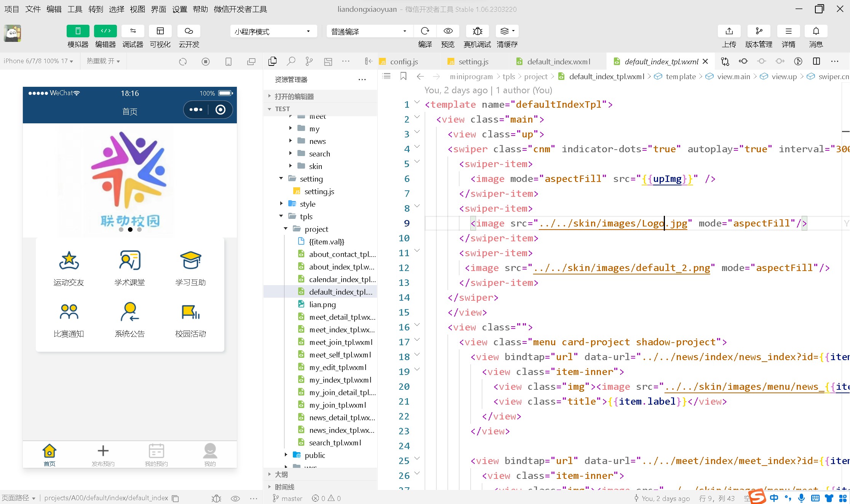Open the search icon in the explorer sidebar
Image resolution: width=850 pixels, height=504 pixels.
click(x=291, y=61)
